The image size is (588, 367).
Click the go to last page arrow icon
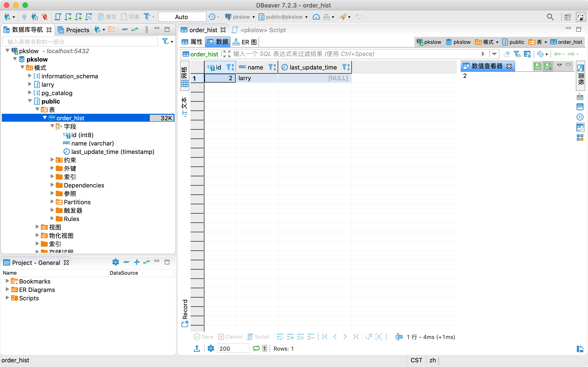(x=355, y=337)
